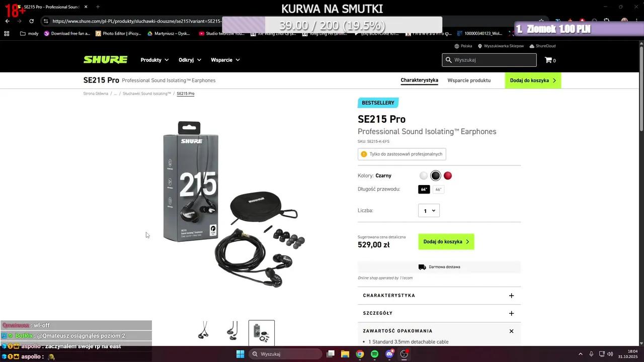The width and height of the screenshot is (644, 362).
Task: Choose the red color swatch
Action: (448, 175)
